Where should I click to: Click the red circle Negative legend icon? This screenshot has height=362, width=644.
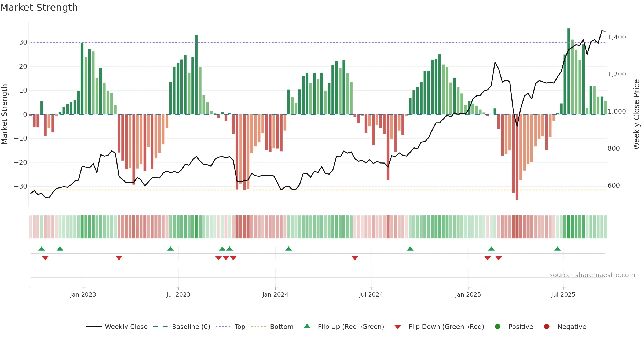click(x=547, y=327)
